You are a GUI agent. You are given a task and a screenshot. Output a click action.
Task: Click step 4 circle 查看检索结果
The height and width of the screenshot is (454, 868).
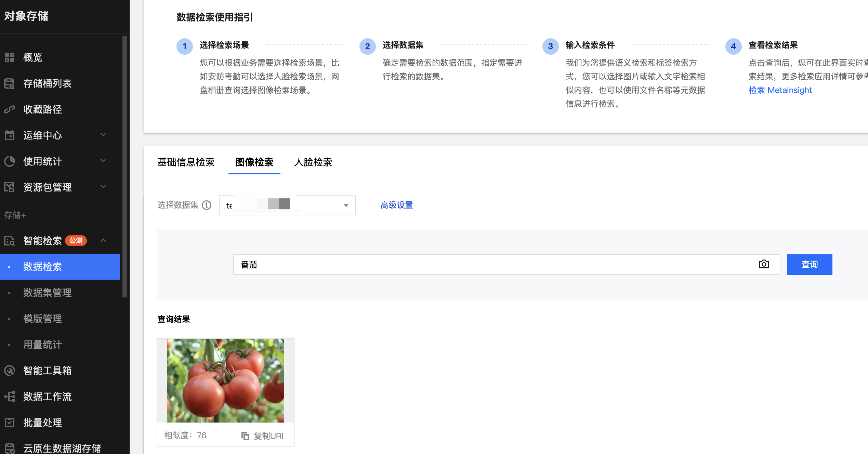734,46
